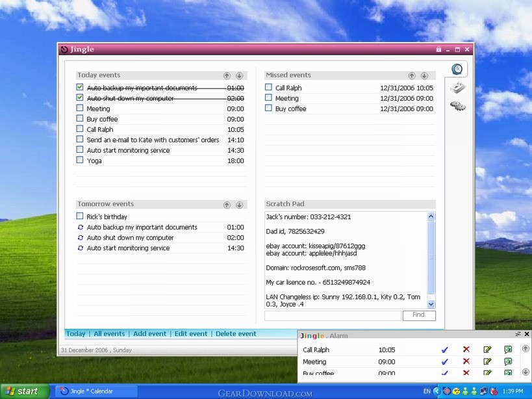Click the EN language indicator in the taskbar

pos(427,391)
